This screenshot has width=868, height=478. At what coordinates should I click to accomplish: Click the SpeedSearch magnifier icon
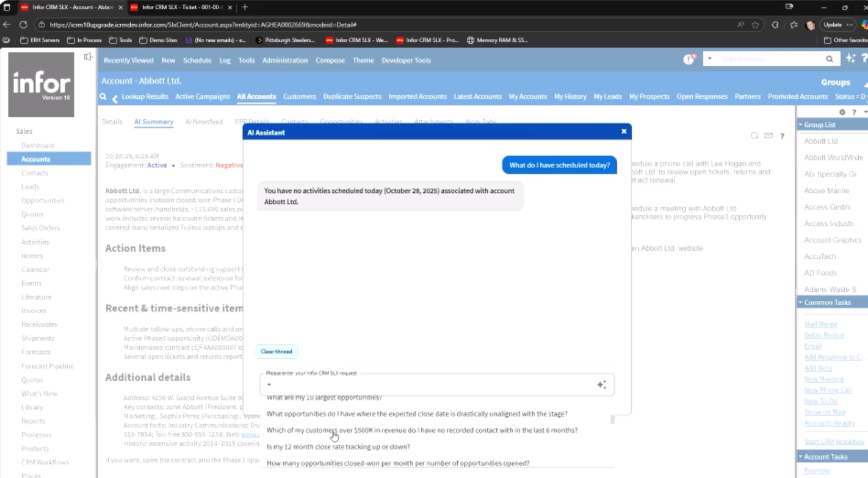tap(830, 59)
